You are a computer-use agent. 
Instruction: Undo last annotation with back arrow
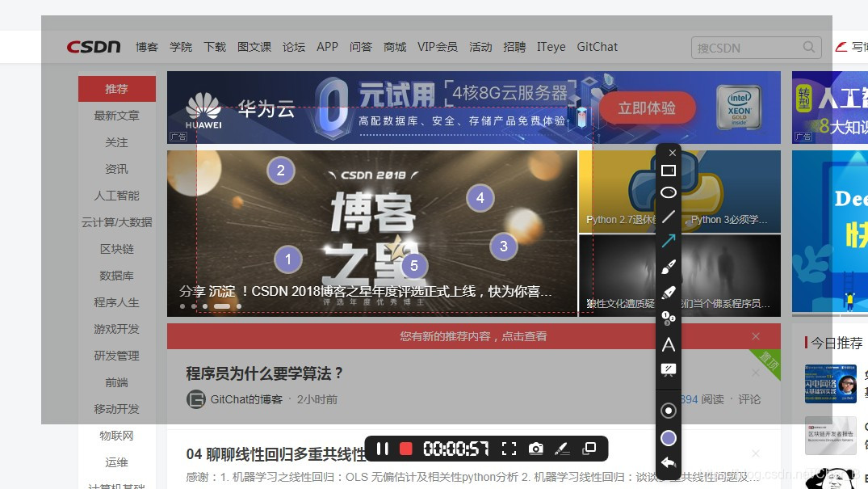tap(669, 463)
